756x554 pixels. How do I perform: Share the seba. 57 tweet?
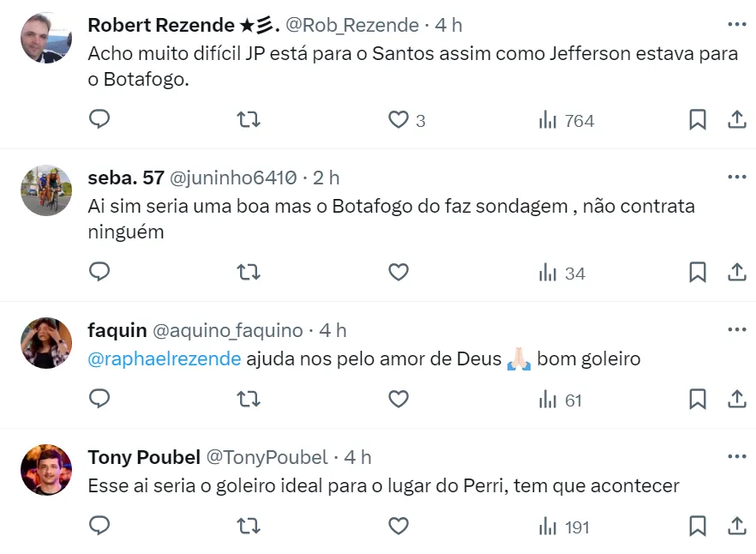pyautogui.click(x=736, y=273)
